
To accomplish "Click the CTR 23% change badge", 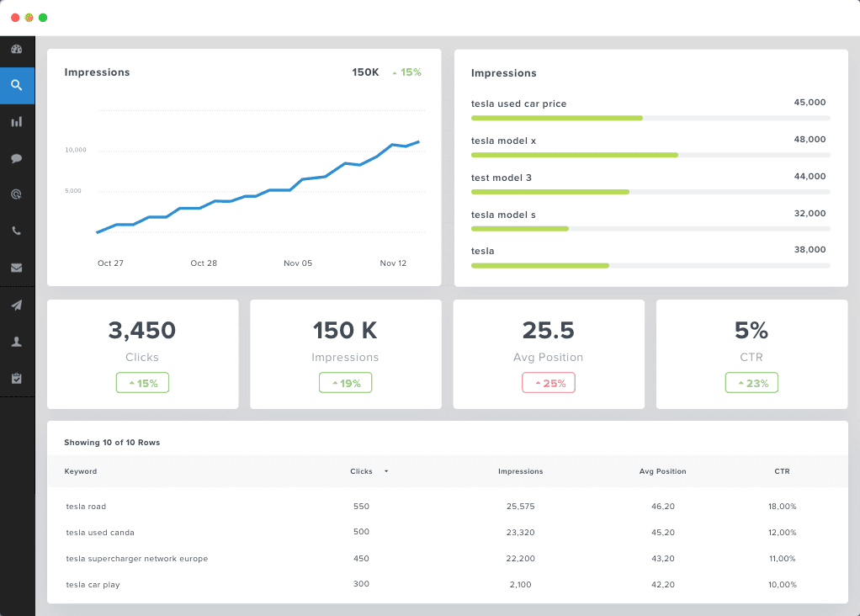I will coord(751,383).
